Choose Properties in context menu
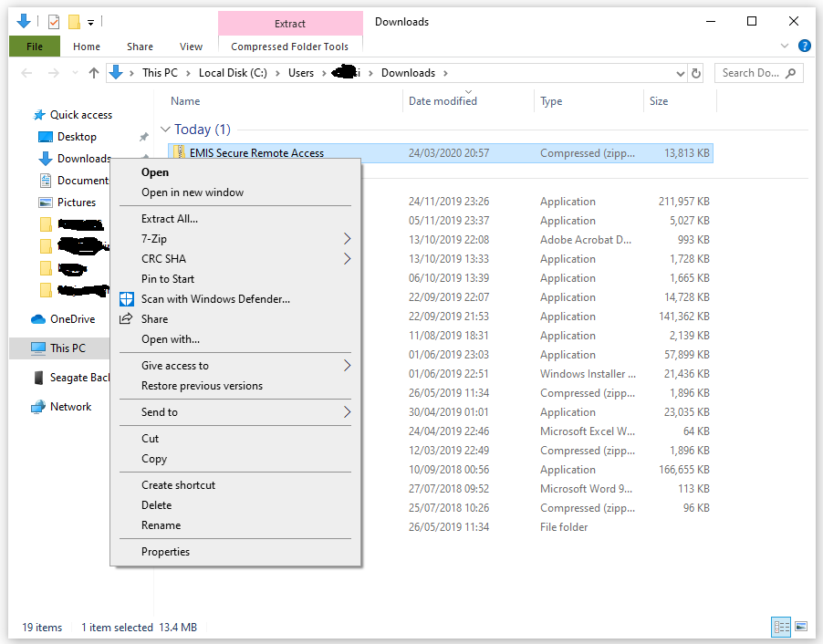This screenshot has height=644, width=823. (x=165, y=552)
